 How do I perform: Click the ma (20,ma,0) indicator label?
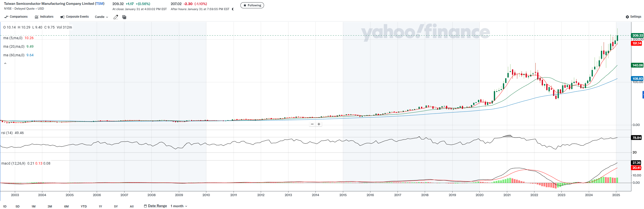click(14, 46)
